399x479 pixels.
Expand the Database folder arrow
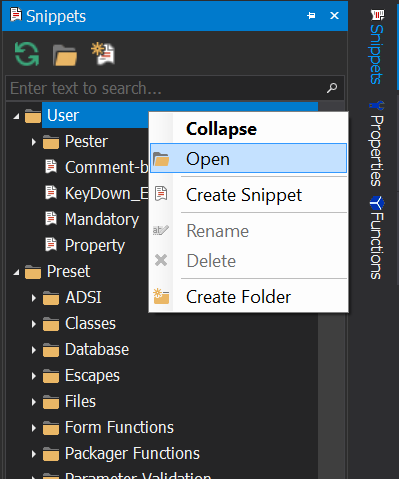[33, 350]
